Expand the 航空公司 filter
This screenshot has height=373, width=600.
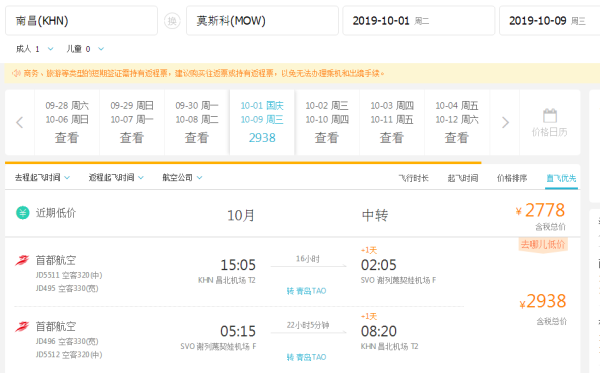click(x=182, y=178)
